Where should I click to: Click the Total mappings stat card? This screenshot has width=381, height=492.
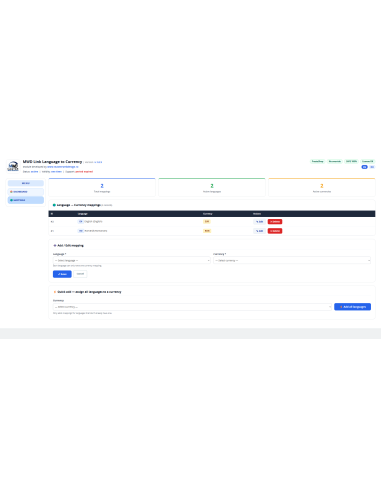tap(102, 187)
